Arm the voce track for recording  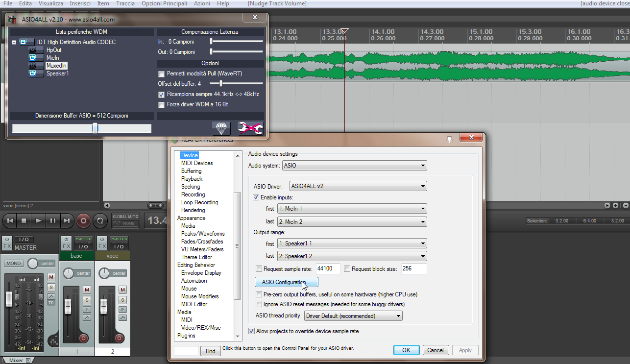coord(119,338)
